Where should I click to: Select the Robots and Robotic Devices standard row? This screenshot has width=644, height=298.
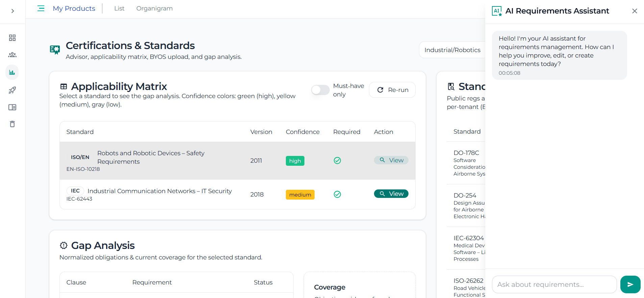(151, 157)
